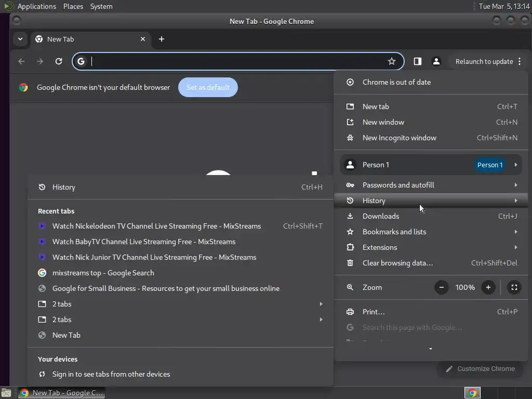
Task: Click the three-dot Chrome menu icon
Action: tap(520, 61)
